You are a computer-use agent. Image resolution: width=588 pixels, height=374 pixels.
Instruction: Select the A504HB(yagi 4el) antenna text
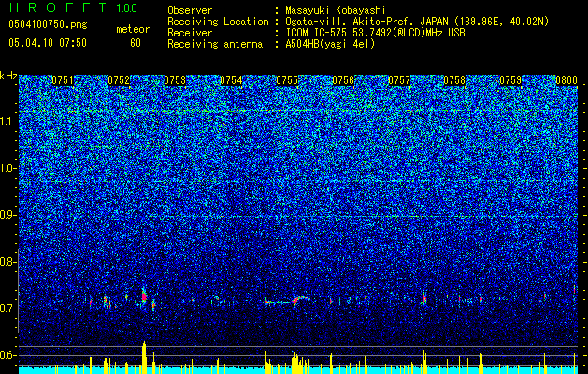[x=330, y=44]
